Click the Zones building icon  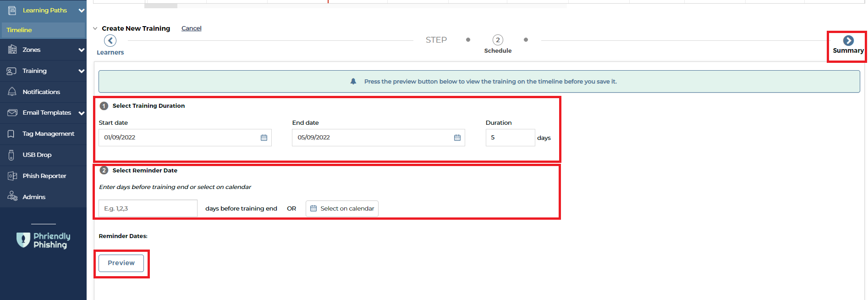pyautogui.click(x=12, y=50)
